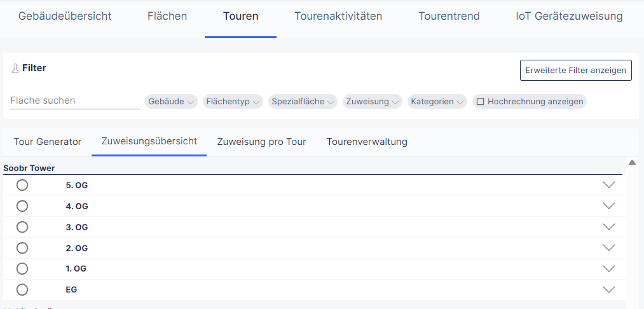Open the Spezialfläche filter dropdown
Image resolution: width=644 pixels, height=309 pixels.
click(x=303, y=101)
